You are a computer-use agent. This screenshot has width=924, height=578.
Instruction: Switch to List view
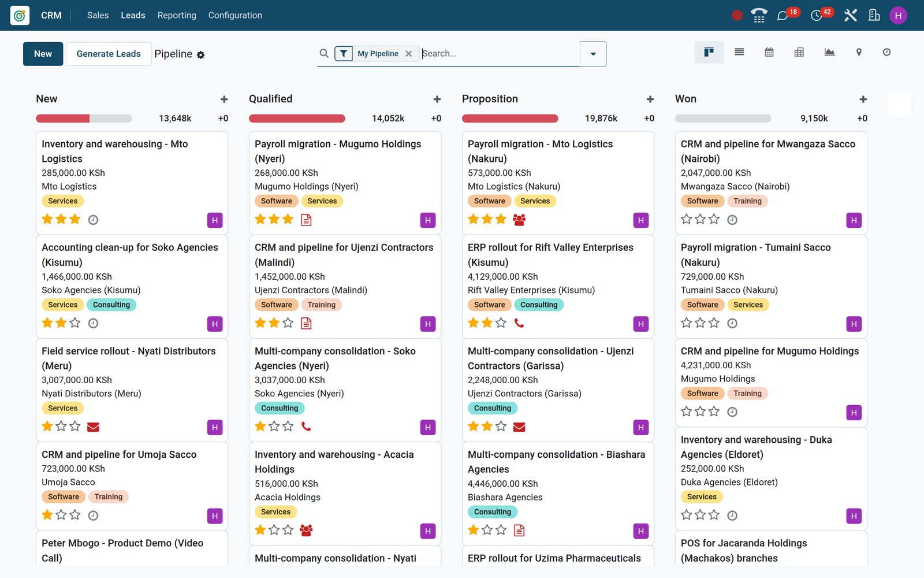(x=739, y=53)
